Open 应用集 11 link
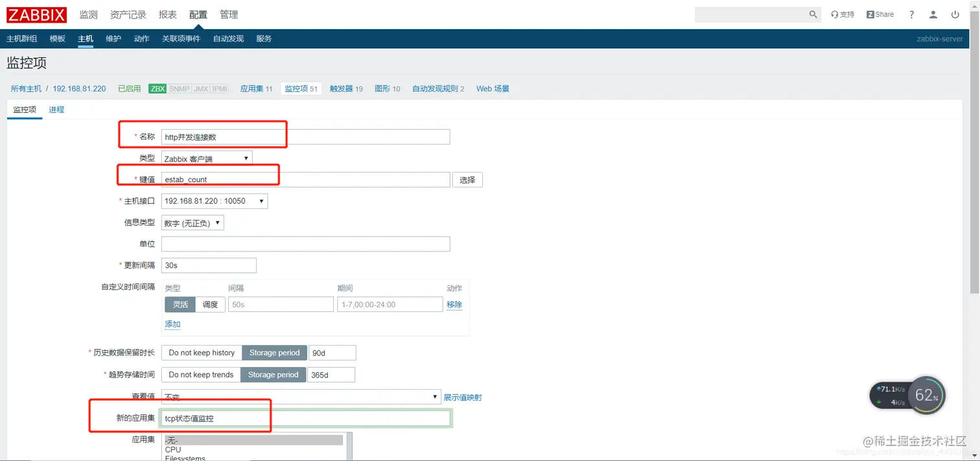Image resolution: width=980 pixels, height=461 pixels. (x=256, y=89)
